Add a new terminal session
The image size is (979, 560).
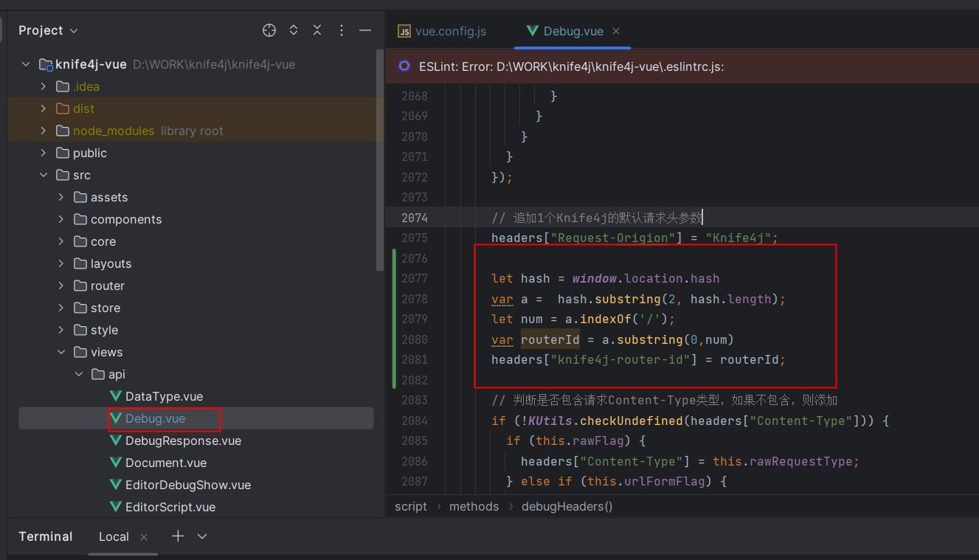178,536
